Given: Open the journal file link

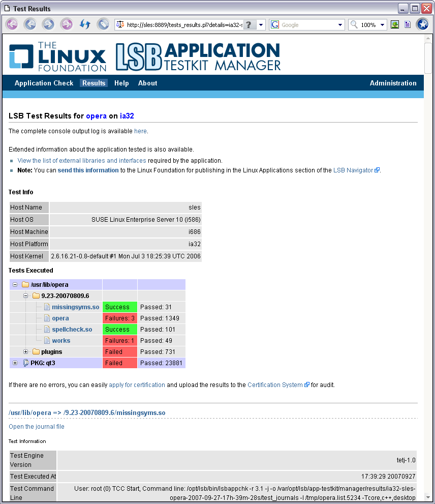Looking at the screenshot, I should (x=36, y=427).
